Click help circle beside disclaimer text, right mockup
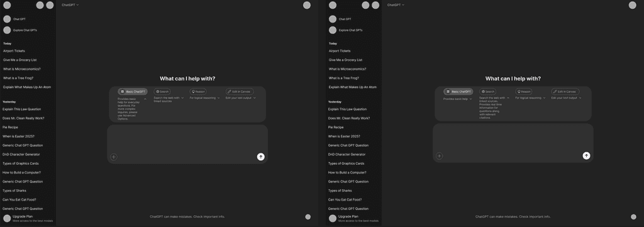The width and height of the screenshot is (644, 227). [633, 217]
